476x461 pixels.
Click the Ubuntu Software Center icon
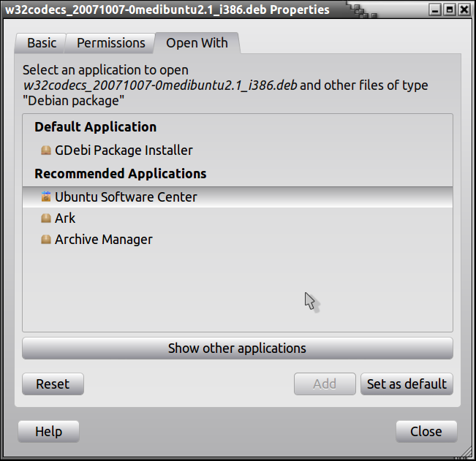(x=46, y=197)
